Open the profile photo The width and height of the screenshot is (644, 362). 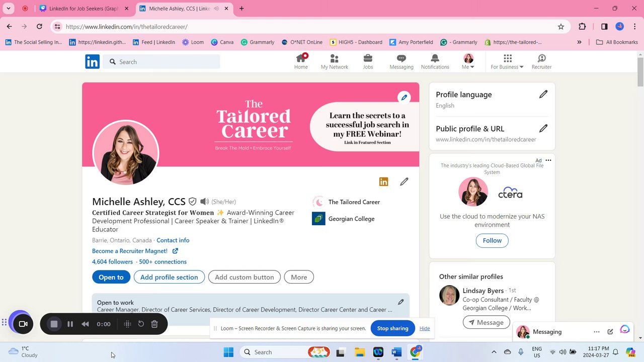click(x=126, y=153)
